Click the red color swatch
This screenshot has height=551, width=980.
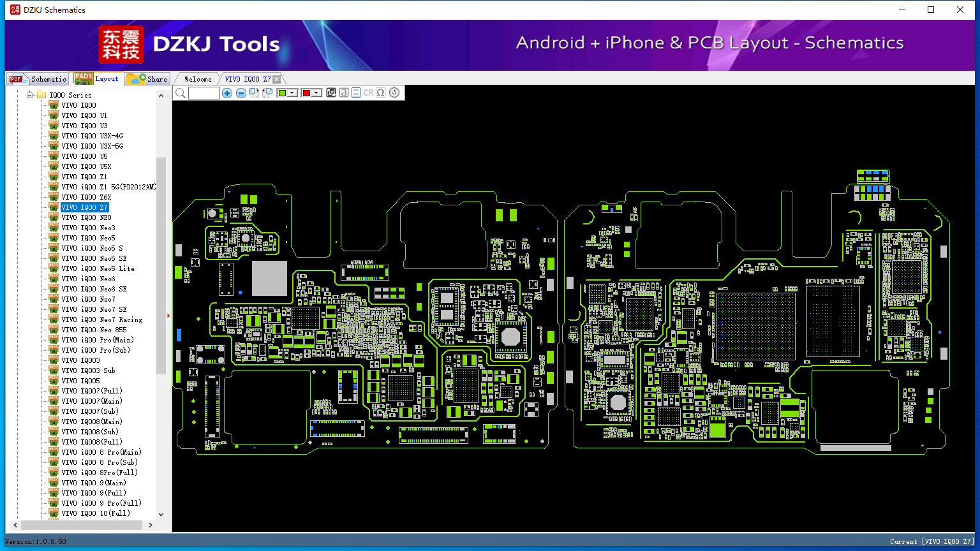click(306, 93)
